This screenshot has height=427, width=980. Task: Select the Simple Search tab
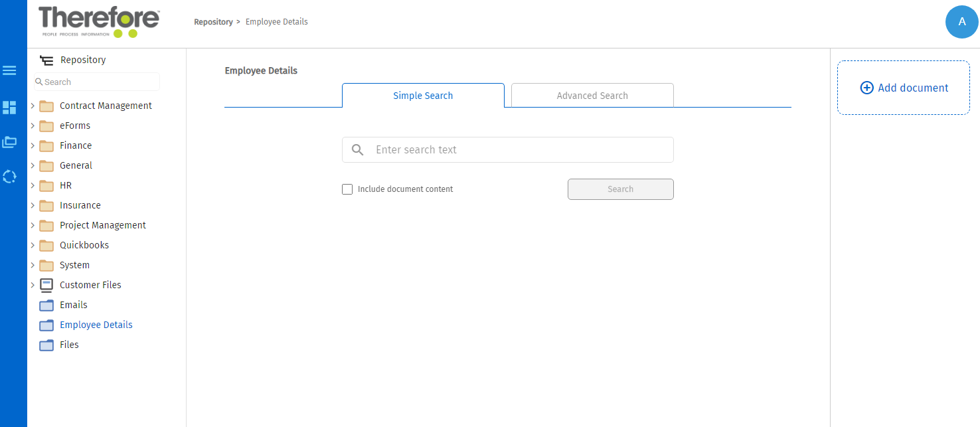tap(423, 96)
